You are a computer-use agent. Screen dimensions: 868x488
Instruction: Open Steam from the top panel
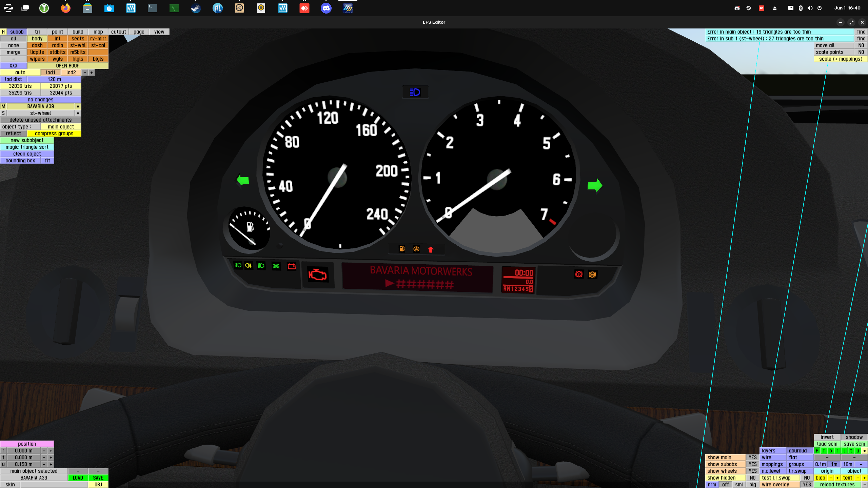click(x=196, y=8)
